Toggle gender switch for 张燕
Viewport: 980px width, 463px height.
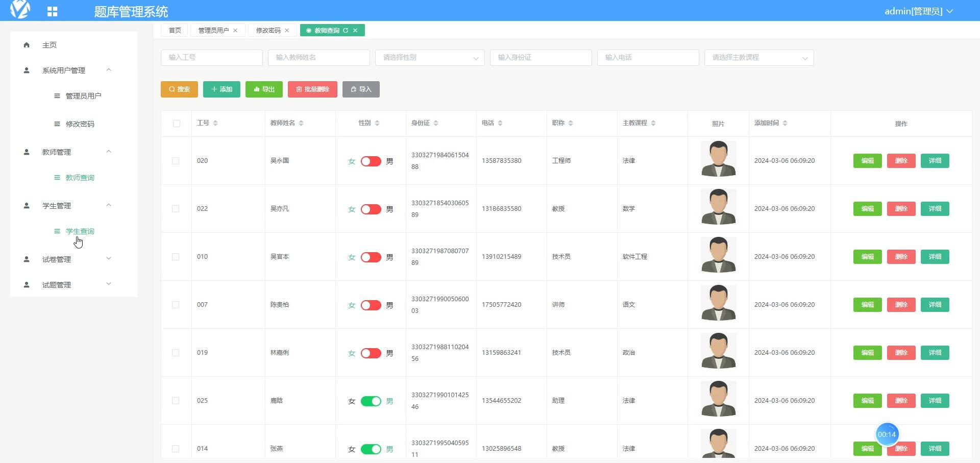(x=371, y=449)
